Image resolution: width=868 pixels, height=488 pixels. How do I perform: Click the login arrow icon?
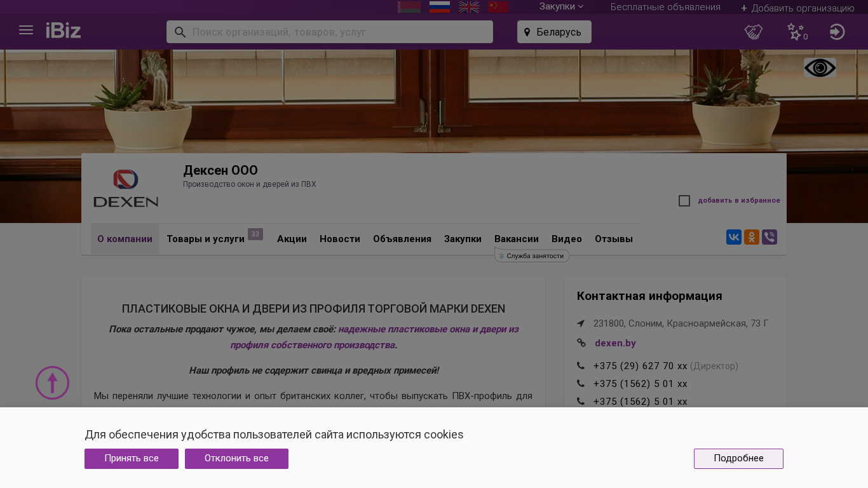(837, 32)
